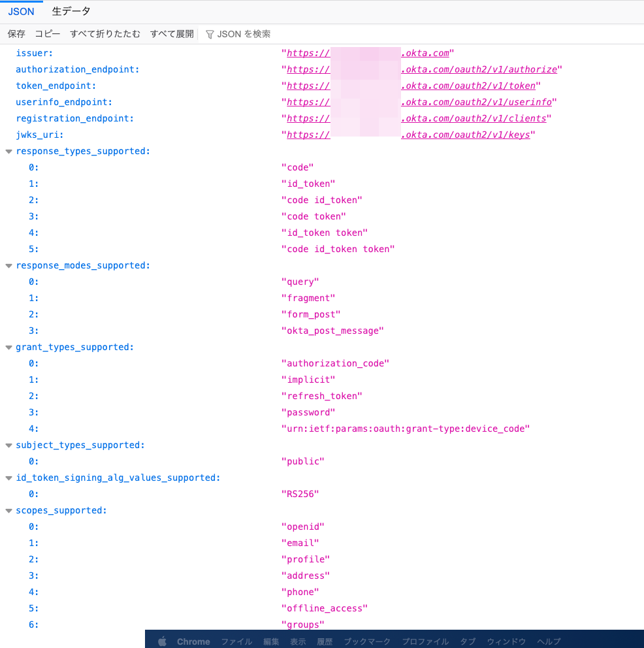Viewport: 644px width, 648px height.
Task: Collapse response_modes_supported array
Action: pos(8,266)
